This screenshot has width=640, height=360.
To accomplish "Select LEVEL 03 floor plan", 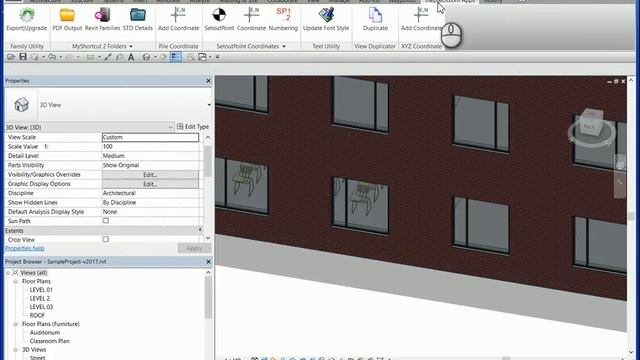I will click(41, 307).
